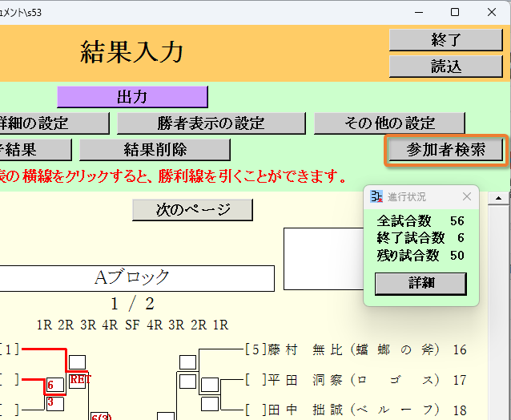Click the number 16 beside 藤村
The height and width of the screenshot is (420, 511).
coord(460,350)
